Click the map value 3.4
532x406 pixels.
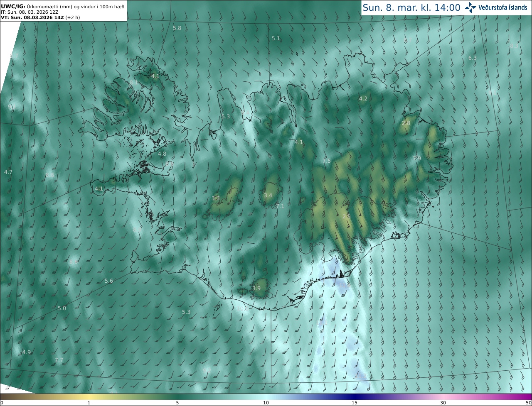click(268, 195)
